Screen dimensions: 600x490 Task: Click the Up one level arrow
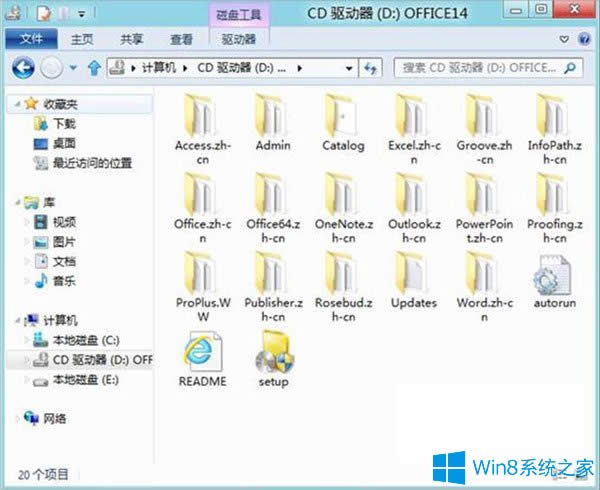pyautogui.click(x=94, y=68)
